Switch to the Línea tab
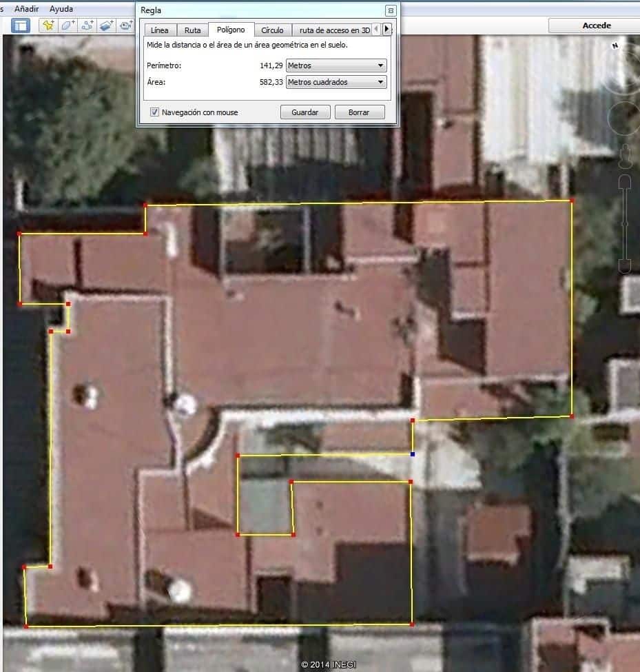This screenshot has height=672, width=640. (159, 30)
